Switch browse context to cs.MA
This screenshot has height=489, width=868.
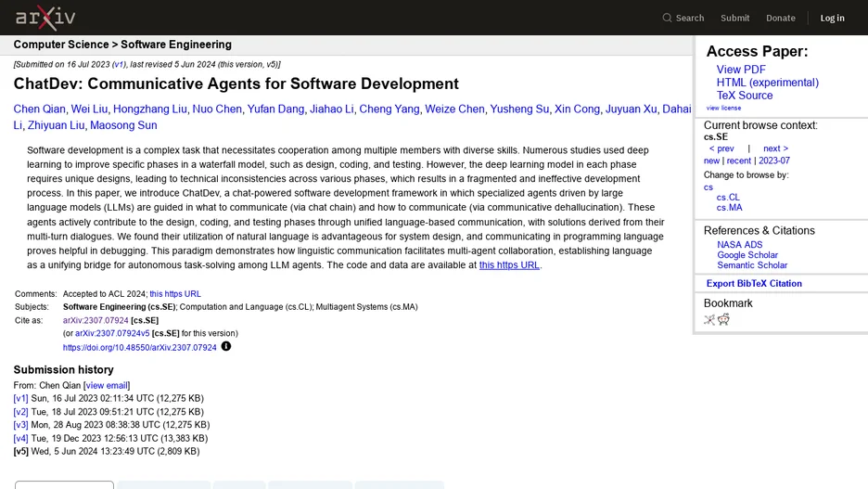click(729, 208)
